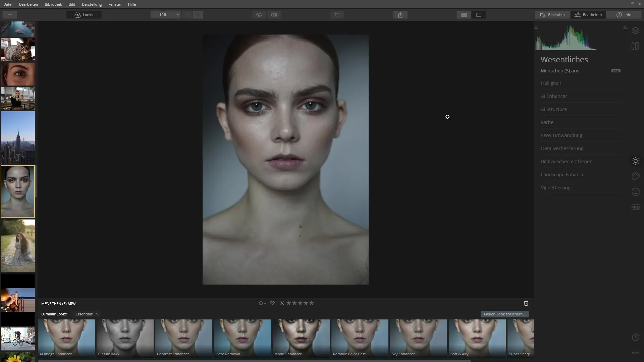Select the PRO tools icon
The width and height of the screenshot is (644, 362).
coord(635,207)
